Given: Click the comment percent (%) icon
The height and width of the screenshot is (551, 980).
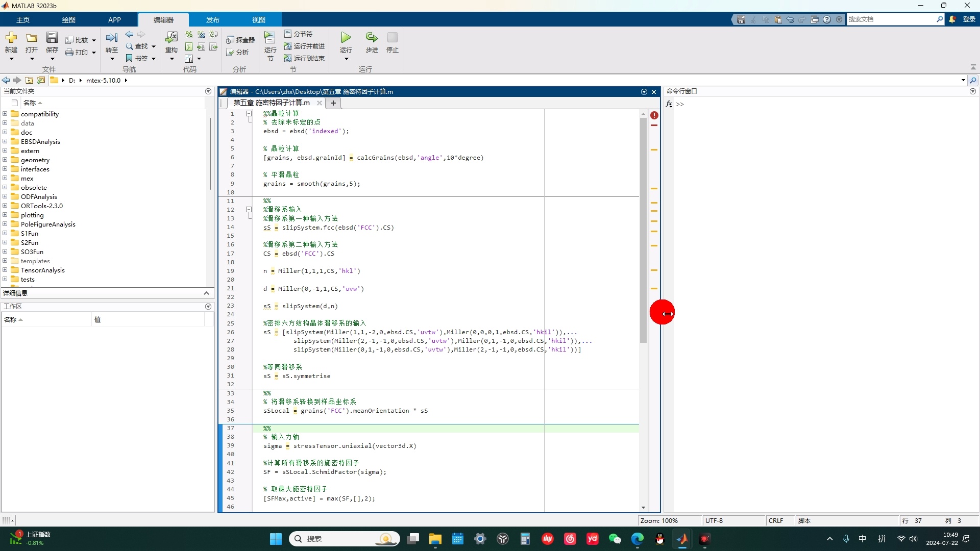Looking at the screenshot, I should [189, 35].
